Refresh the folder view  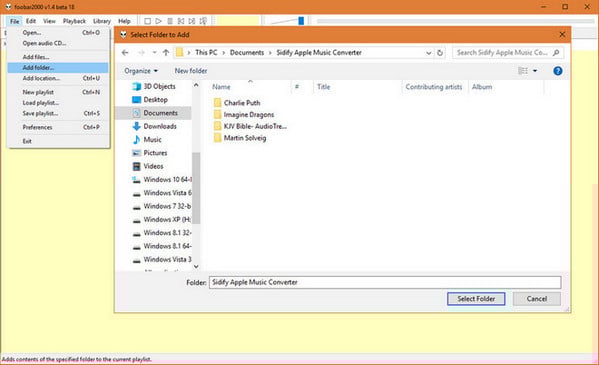[440, 53]
